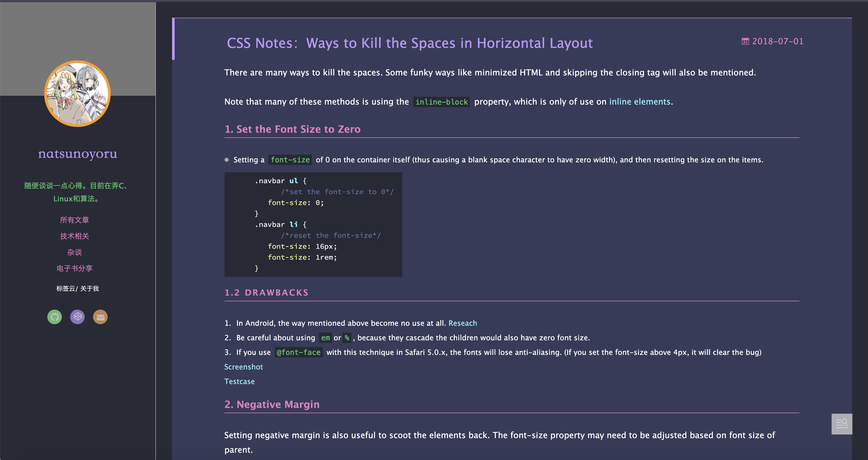The image size is (868, 460).
Task: Click the email envelope icon
Action: [x=100, y=317]
